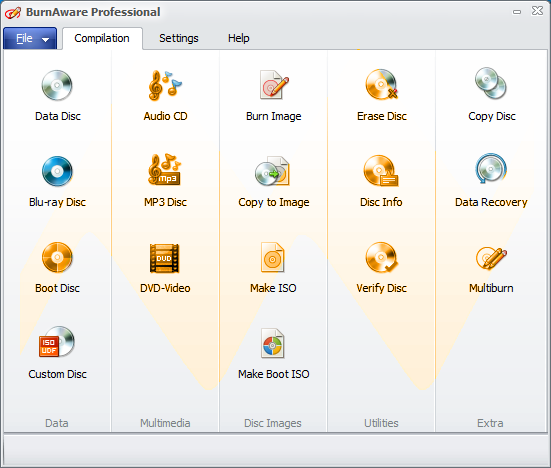Viewport: 551px width, 468px height.
Task: Click the Utilities category label
Action: (x=381, y=423)
